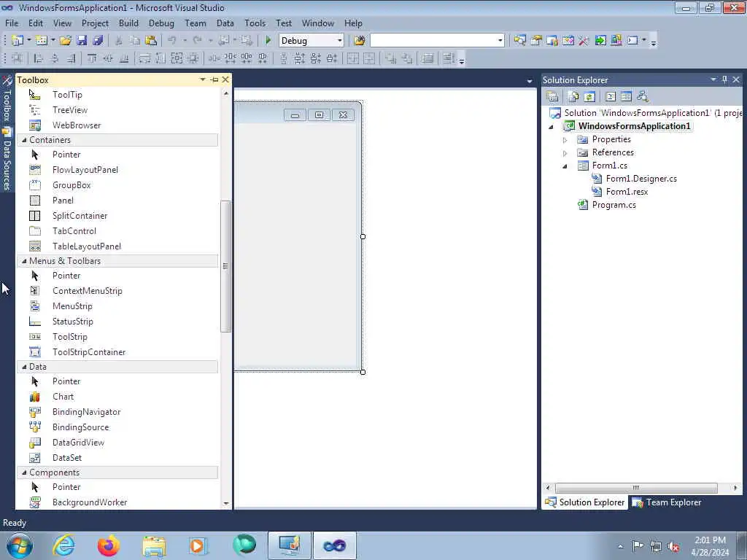Launch Firefox from the taskbar
747x560 pixels.
(x=108, y=545)
